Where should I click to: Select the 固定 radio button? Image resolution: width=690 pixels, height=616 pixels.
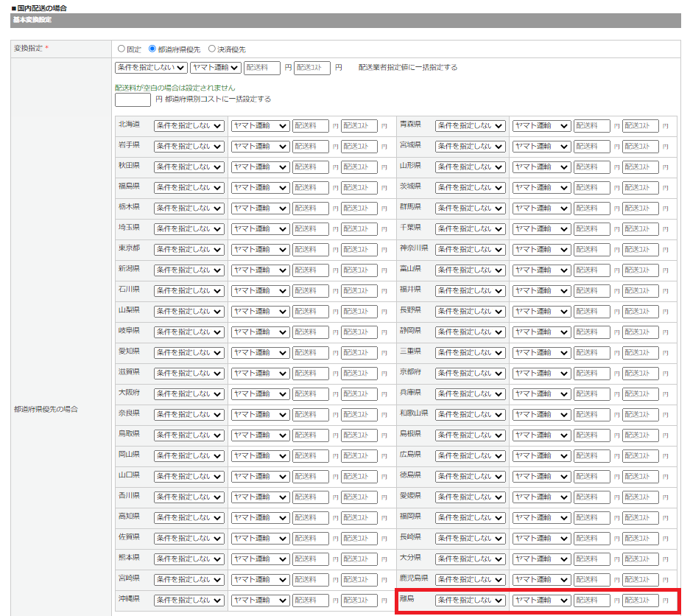(x=122, y=49)
